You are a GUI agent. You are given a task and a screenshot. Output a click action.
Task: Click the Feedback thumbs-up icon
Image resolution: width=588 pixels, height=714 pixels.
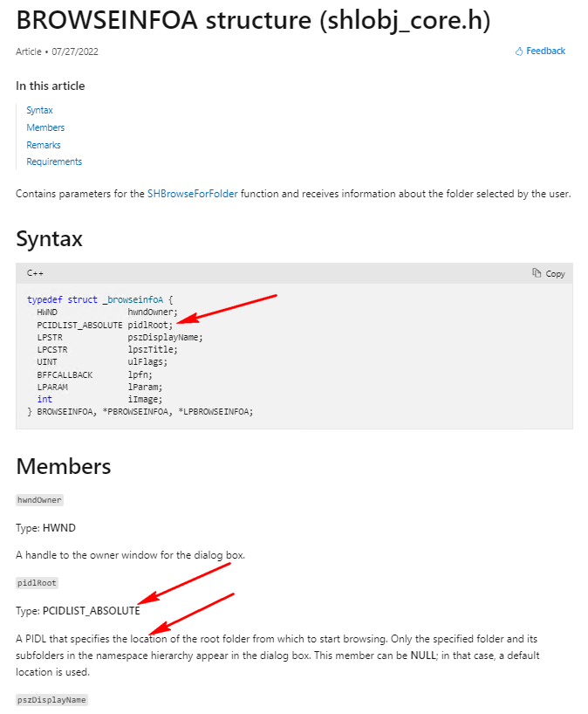pos(519,51)
